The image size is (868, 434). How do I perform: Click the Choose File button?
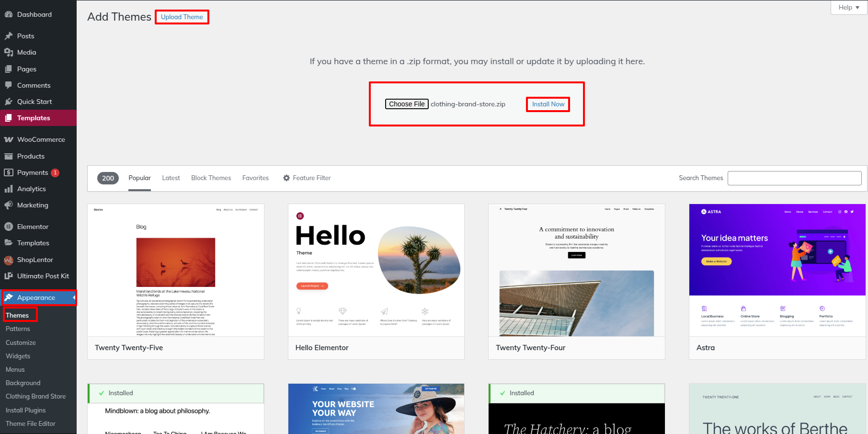tap(407, 104)
